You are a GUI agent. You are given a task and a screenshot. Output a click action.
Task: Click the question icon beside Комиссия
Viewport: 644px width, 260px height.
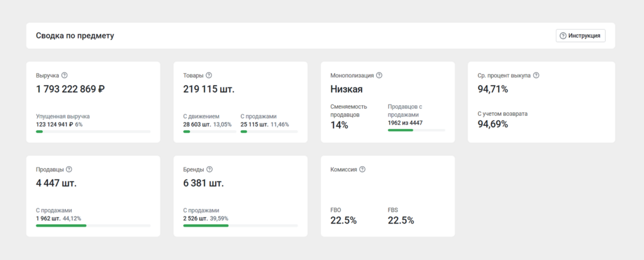[x=362, y=169]
